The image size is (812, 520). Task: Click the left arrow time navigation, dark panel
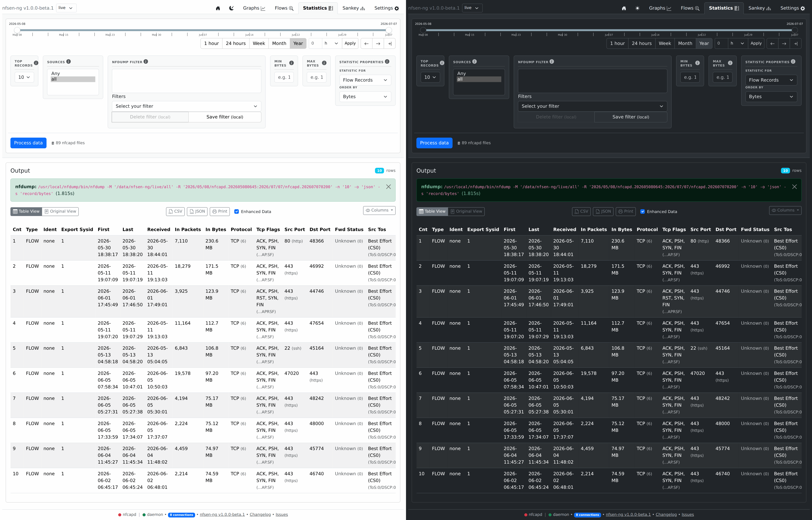pyautogui.click(x=773, y=44)
